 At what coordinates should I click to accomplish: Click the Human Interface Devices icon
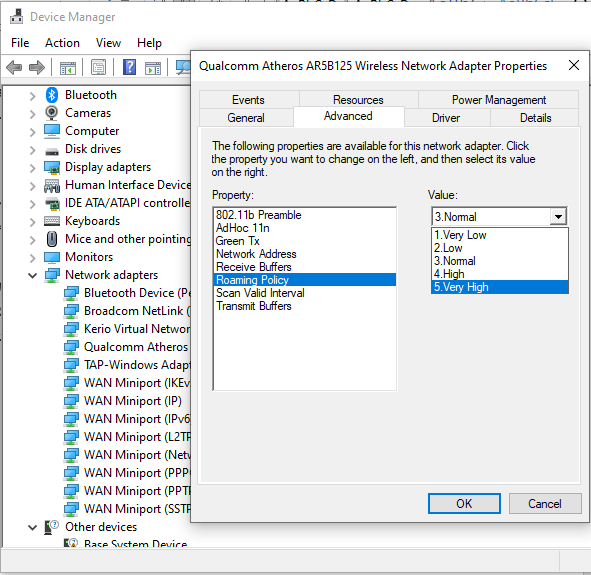pyautogui.click(x=52, y=185)
